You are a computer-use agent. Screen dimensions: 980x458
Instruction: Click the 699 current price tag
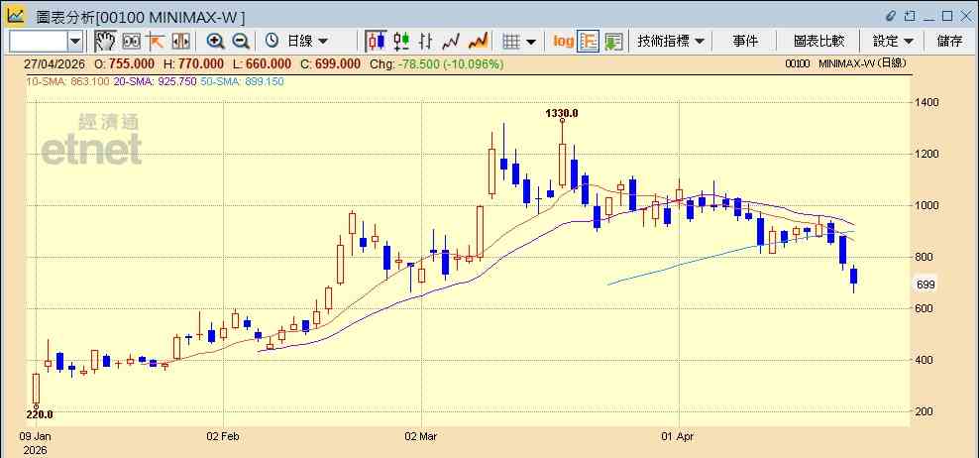coord(926,285)
